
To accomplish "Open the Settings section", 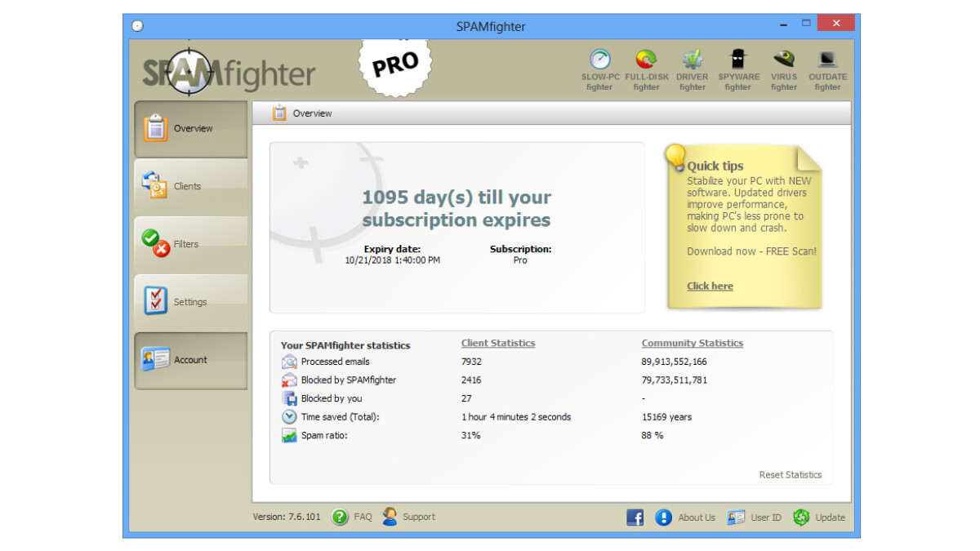I will click(x=191, y=303).
